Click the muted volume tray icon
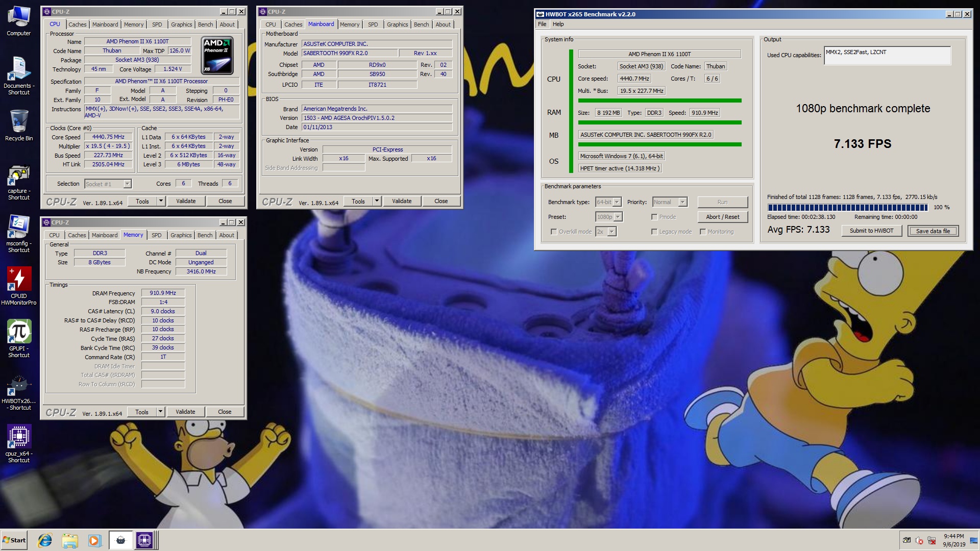 tap(919, 540)
